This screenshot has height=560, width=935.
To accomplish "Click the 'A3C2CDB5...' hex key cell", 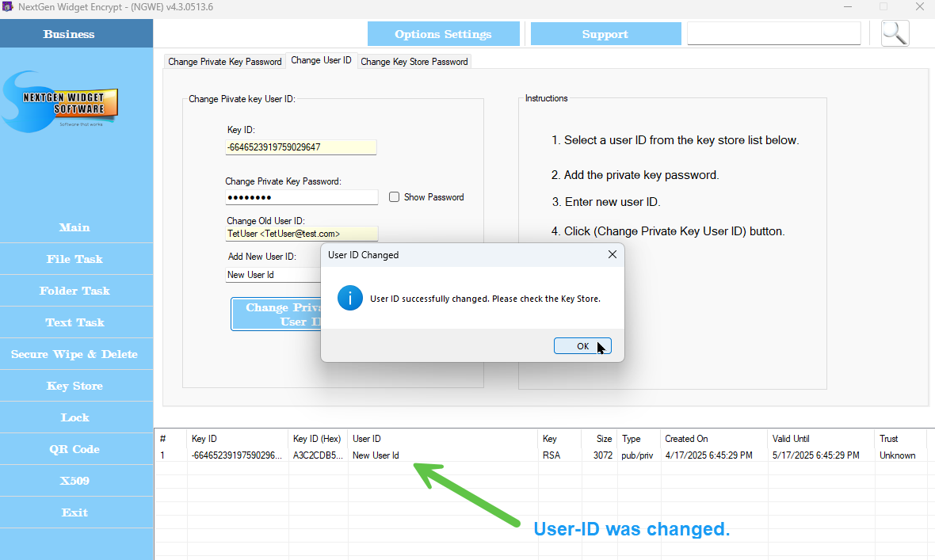I will tap(318, 455).
